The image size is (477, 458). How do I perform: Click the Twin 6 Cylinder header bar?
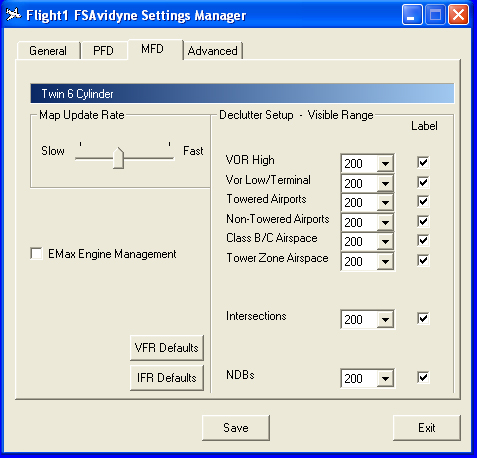[242, 93]
